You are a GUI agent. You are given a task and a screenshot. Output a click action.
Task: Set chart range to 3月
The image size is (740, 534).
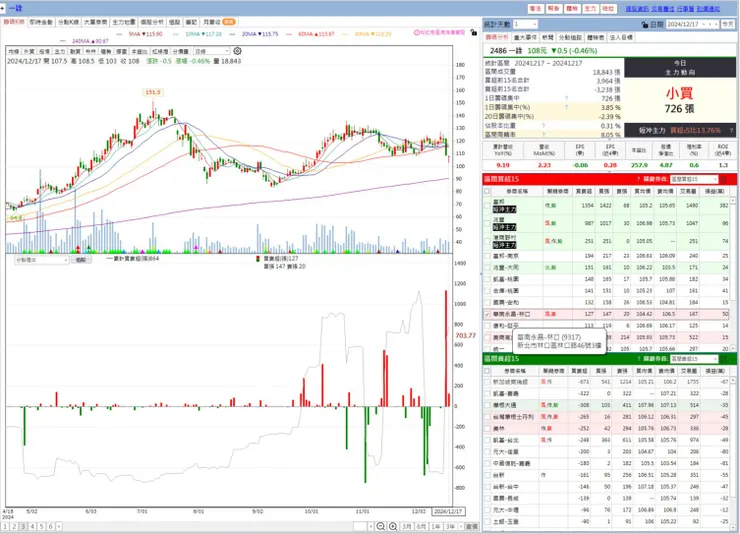click(x=407, y=526)
